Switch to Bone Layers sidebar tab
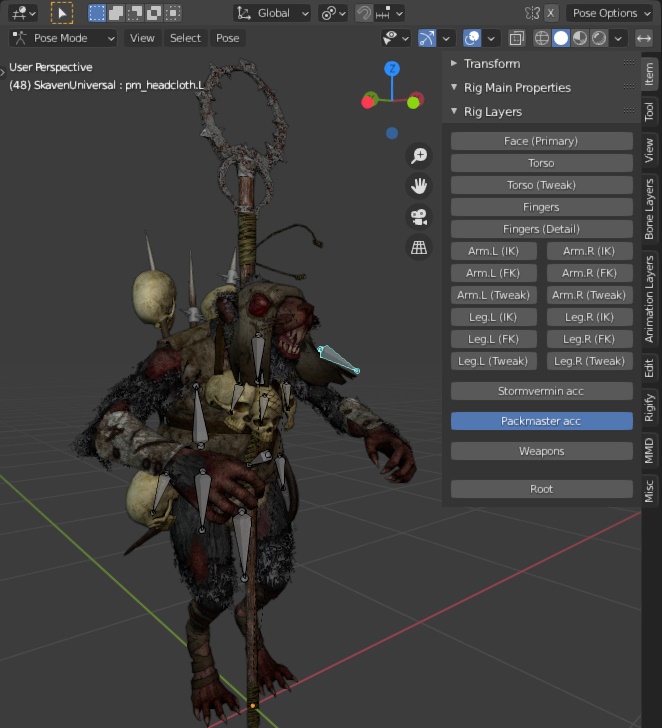This screenshot has width=662, height=728. click(x=649, y=209)
